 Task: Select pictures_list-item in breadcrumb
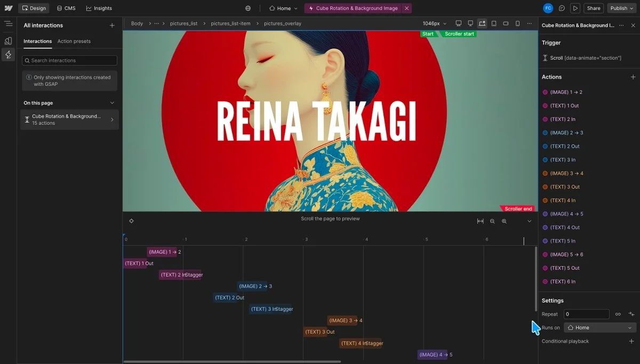tap(230, 23)
